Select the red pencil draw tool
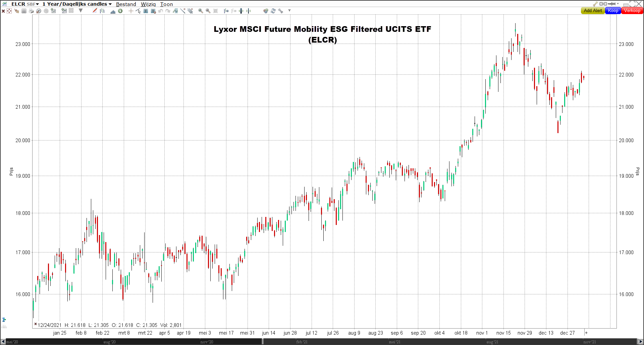The height and width of the screenshot is (345, 644). coord(95,11)
